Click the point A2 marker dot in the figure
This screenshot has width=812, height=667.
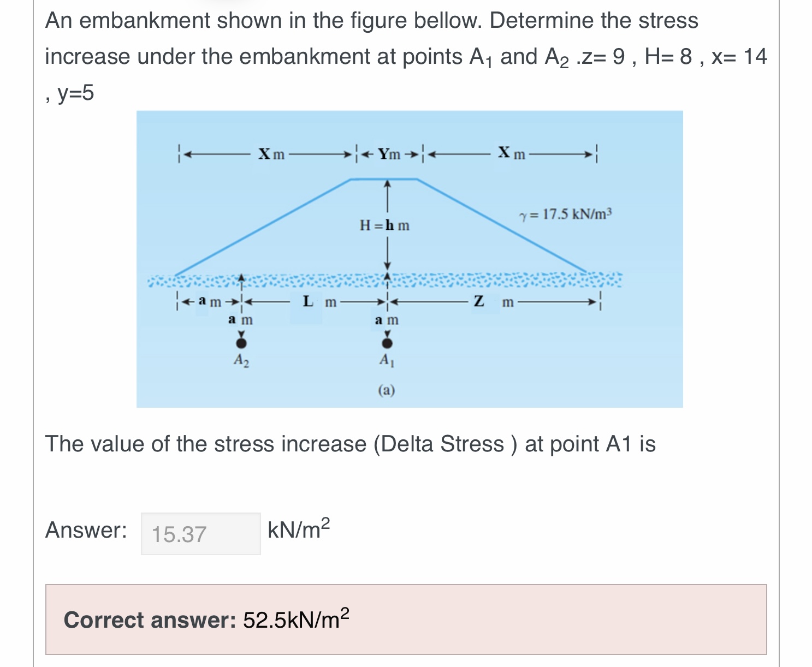[x=242, y=343]
